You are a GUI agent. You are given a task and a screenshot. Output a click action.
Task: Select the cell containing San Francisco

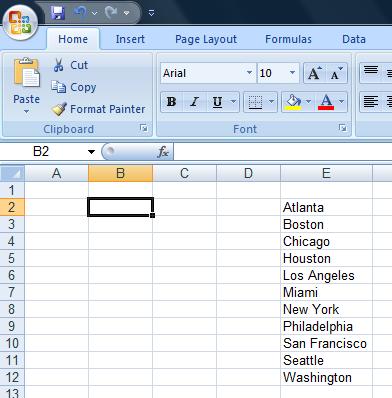tap(326, 343)
